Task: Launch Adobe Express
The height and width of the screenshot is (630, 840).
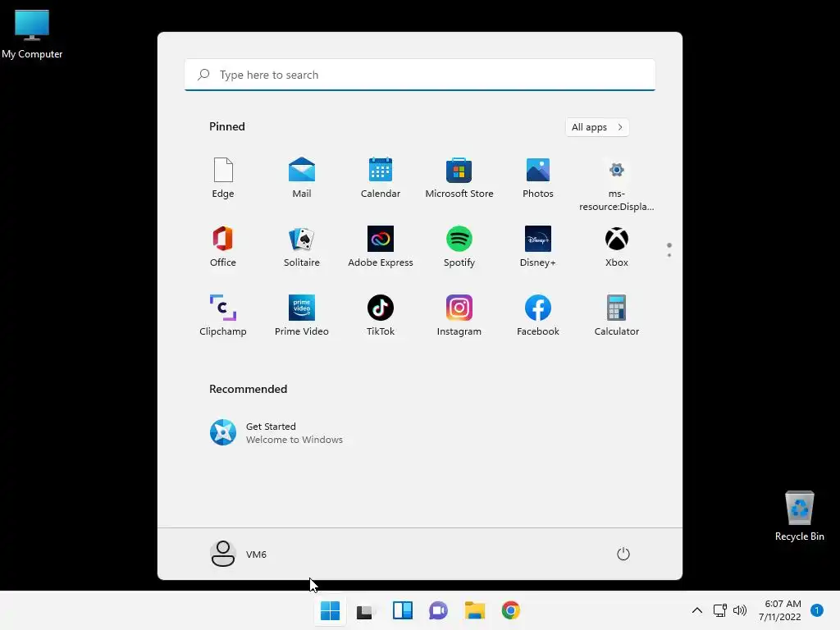Action: pyautogui.click(x=381, y=247)
